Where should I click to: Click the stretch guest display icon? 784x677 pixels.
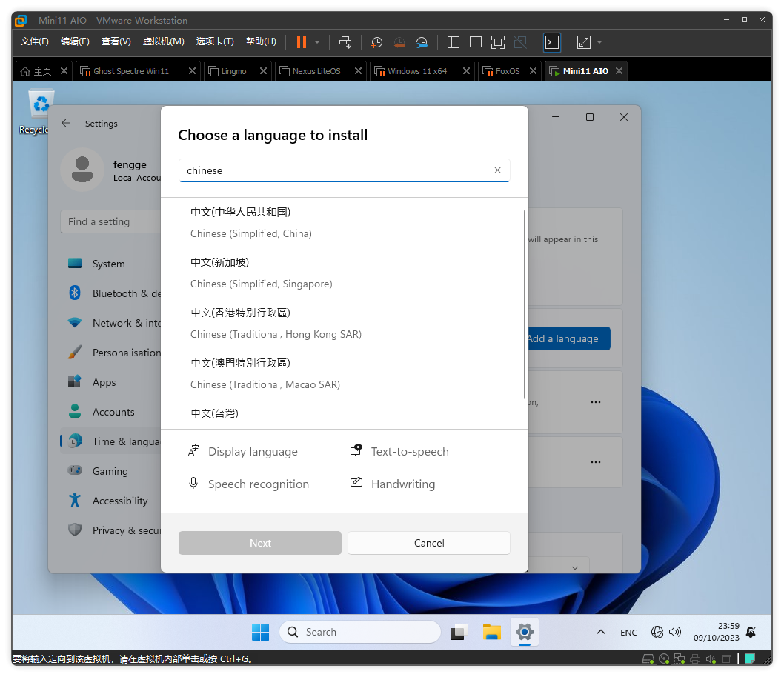583,42
